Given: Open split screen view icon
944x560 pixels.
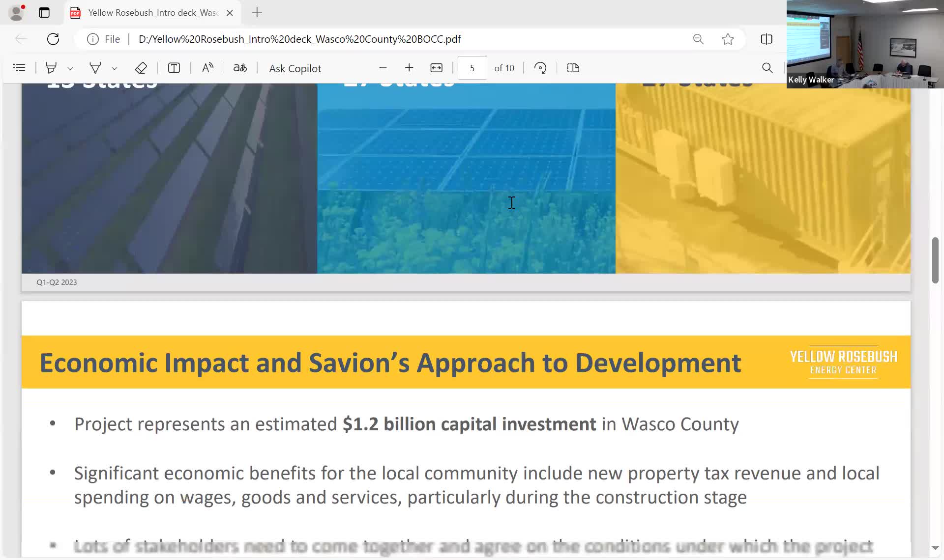Looking at the screenshot, I should tap(767, 39).
